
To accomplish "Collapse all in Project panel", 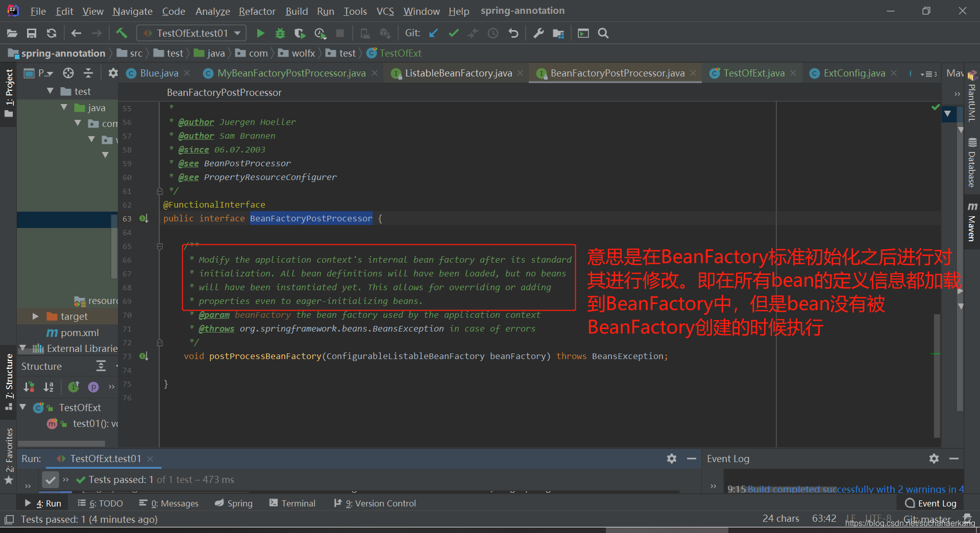I will pyautogui.click(x=88, y=73).
